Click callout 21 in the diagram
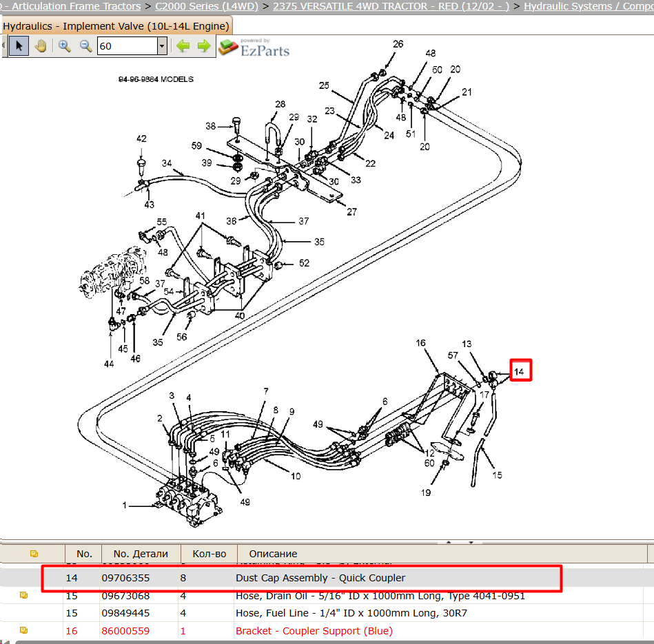 [467, 92]
